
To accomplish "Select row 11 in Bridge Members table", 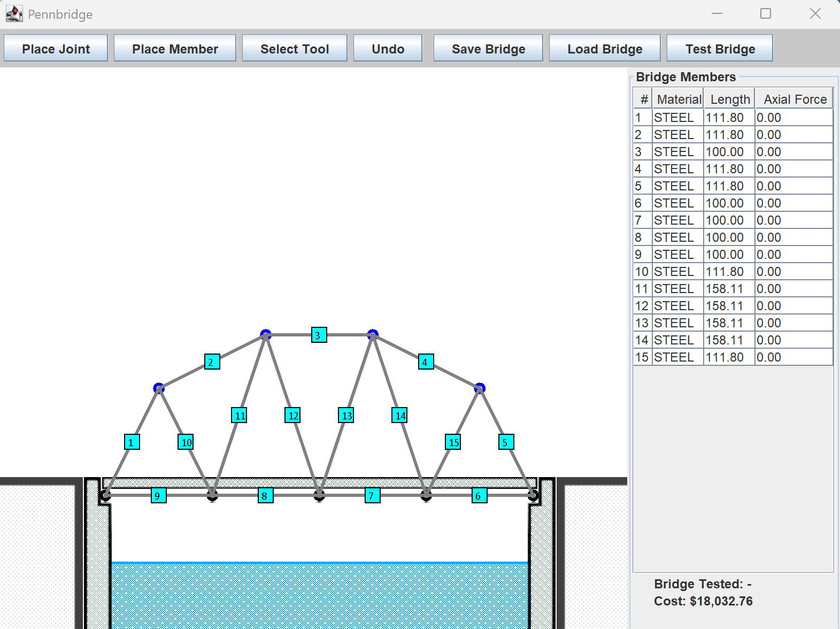I will pos(733,289).
